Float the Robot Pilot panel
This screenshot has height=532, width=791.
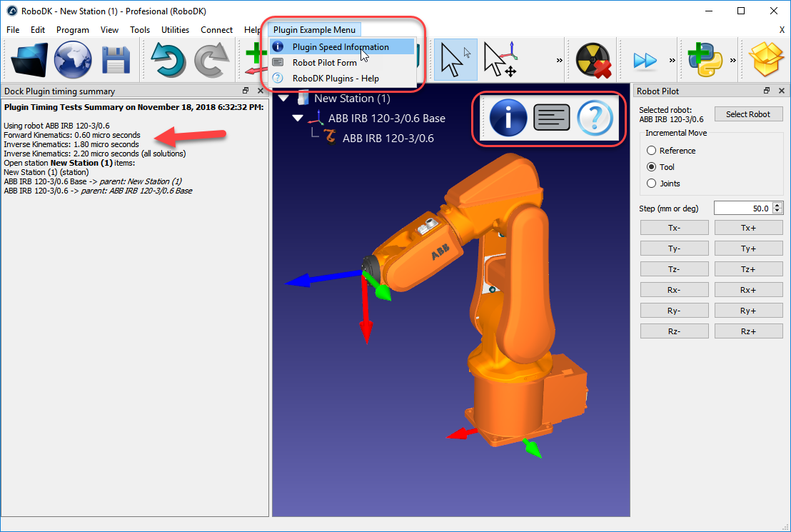pos(767,91)
